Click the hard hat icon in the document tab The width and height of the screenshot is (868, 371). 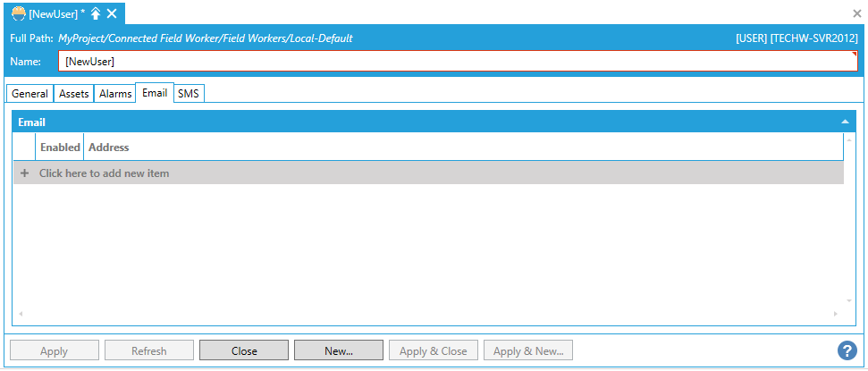tap(18, 13)
